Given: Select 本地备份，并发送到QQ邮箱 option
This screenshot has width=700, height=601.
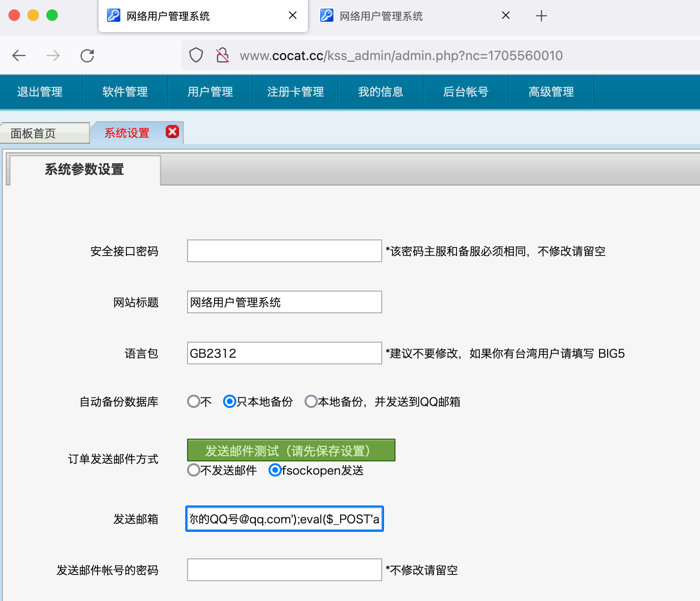Looking at the screenshot, I should (311, 402).
